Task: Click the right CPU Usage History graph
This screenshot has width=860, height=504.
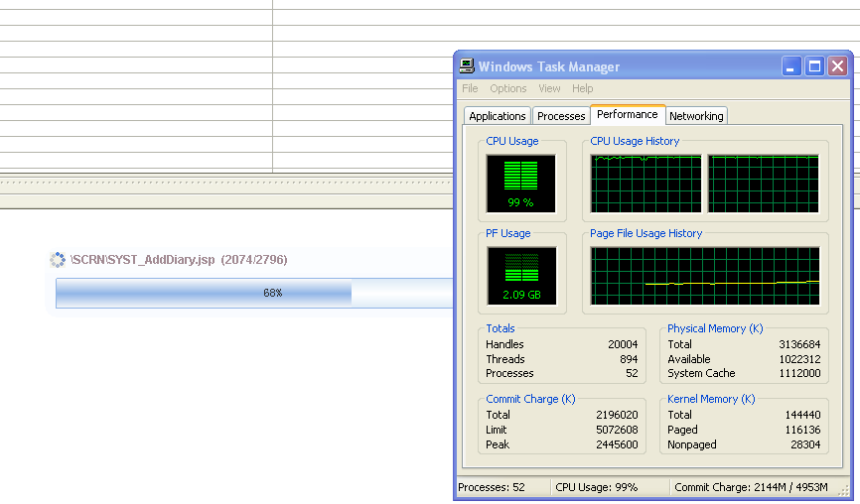Action: pos(763,184)
